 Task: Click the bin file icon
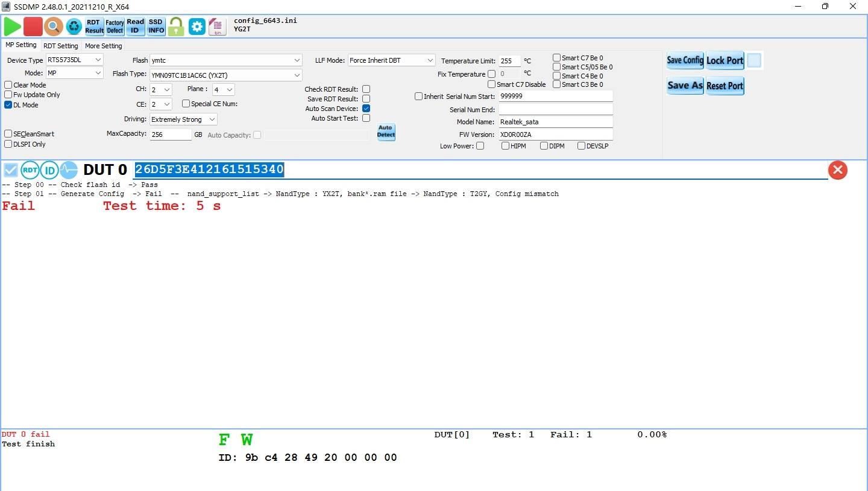click(217, 26)
